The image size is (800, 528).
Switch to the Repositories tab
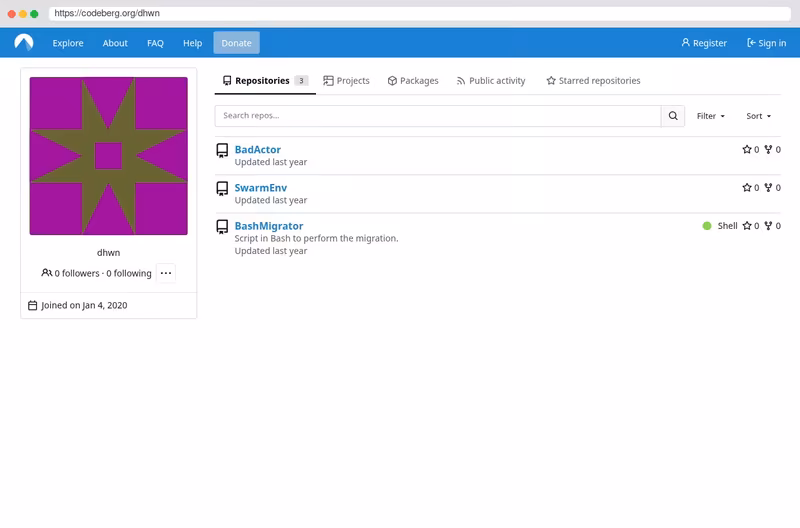pos(265,81)
